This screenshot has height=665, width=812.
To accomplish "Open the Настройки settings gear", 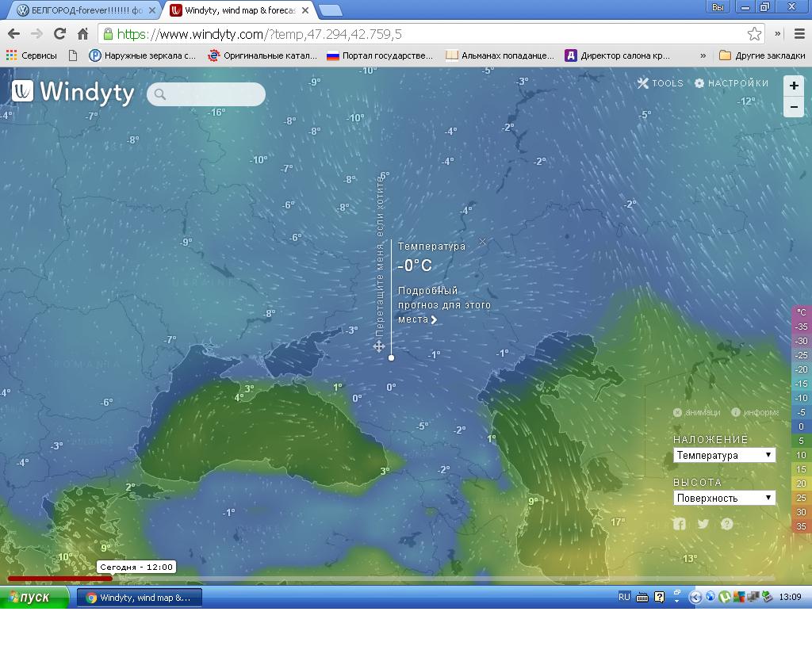I will point(731,83).
